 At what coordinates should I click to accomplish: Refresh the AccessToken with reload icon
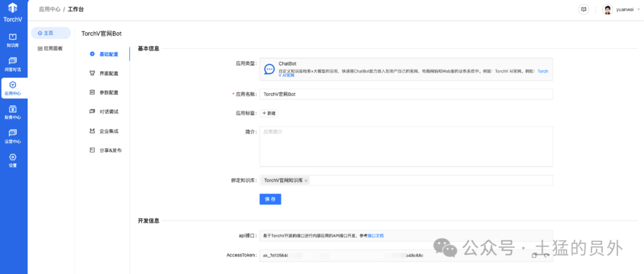coord(546,256)
